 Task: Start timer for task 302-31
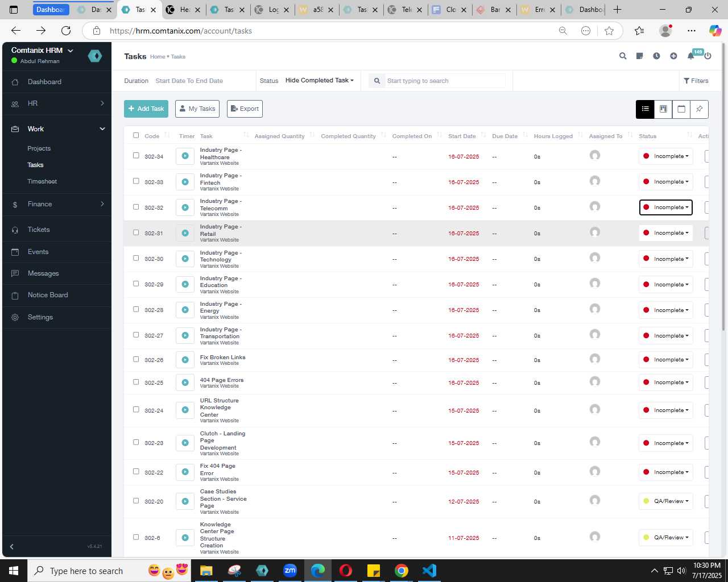tap(185, 233)
